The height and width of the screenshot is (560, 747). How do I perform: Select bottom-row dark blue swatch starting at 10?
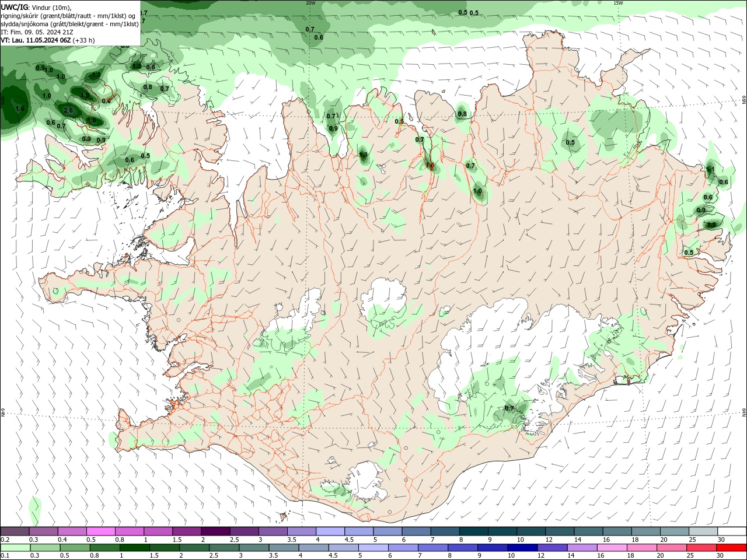(522, 548)
